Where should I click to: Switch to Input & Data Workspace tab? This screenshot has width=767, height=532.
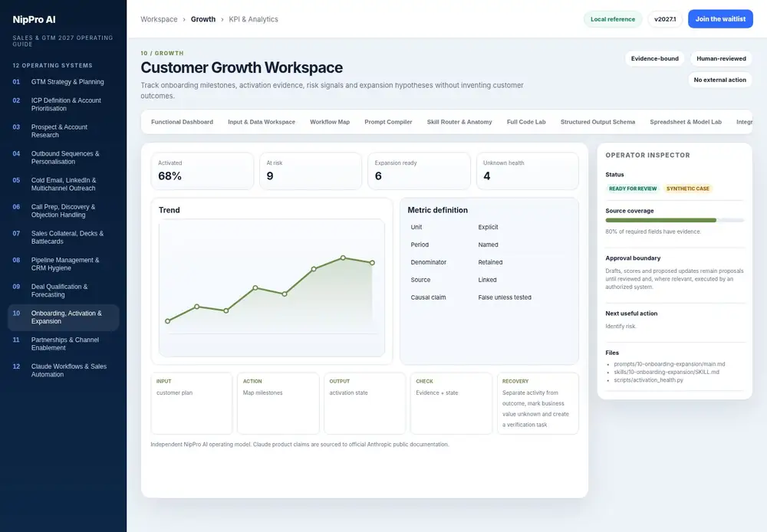[x=262, y=122]
